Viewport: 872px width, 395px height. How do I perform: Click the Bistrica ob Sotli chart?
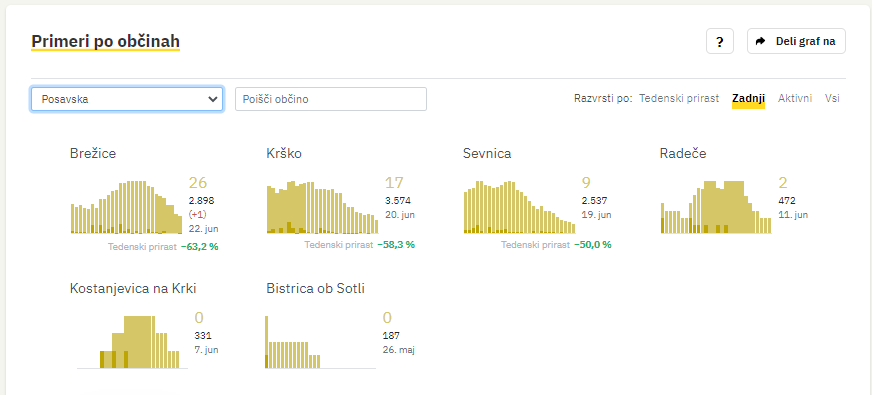coord(320,342)
